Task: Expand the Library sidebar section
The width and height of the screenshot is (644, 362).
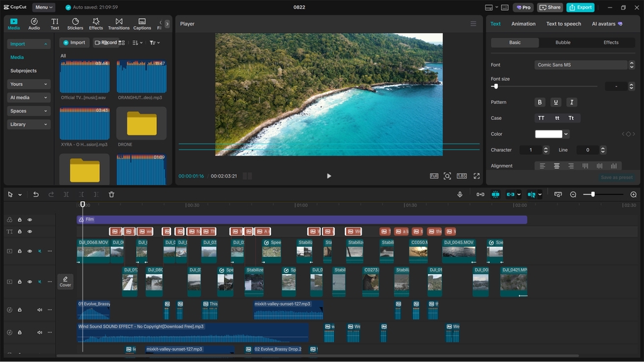Action: click(x=29, y=125)
